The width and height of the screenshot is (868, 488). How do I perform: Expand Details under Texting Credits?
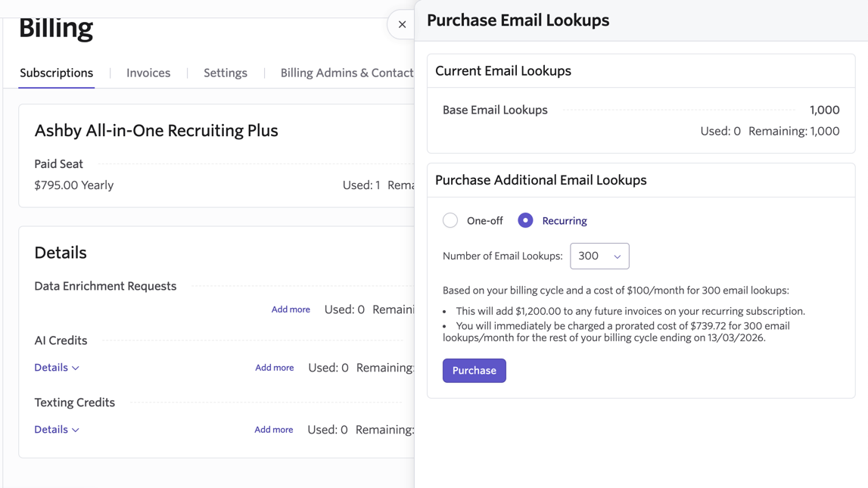57,429
